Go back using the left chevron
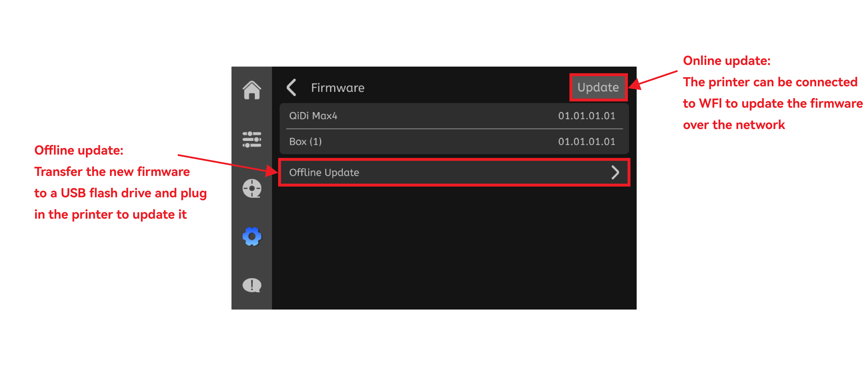 click(291, 88)
